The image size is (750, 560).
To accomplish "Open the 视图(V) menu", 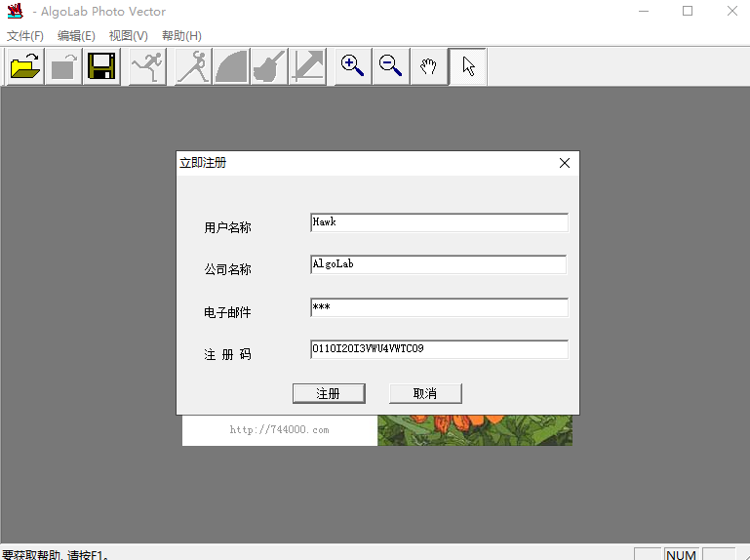I will click(x=128, y=36).
